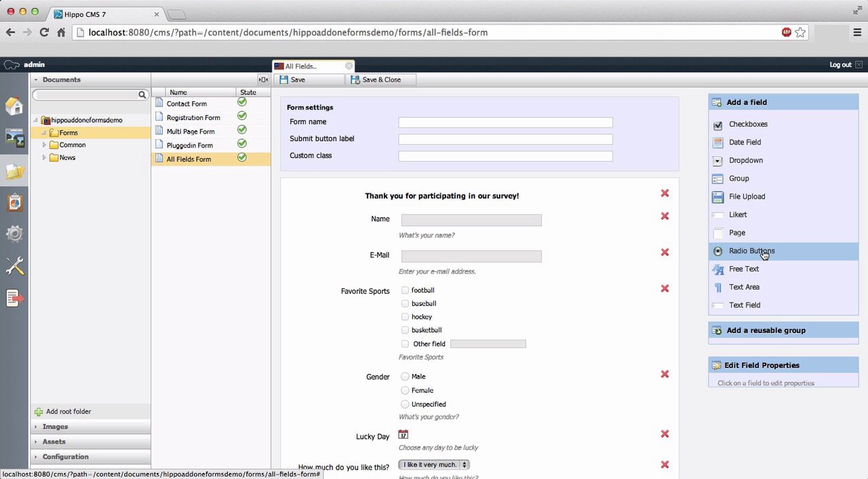The image size is (868, 479).
Task: Add a Radio Buttons field
Action: [783, 251]
